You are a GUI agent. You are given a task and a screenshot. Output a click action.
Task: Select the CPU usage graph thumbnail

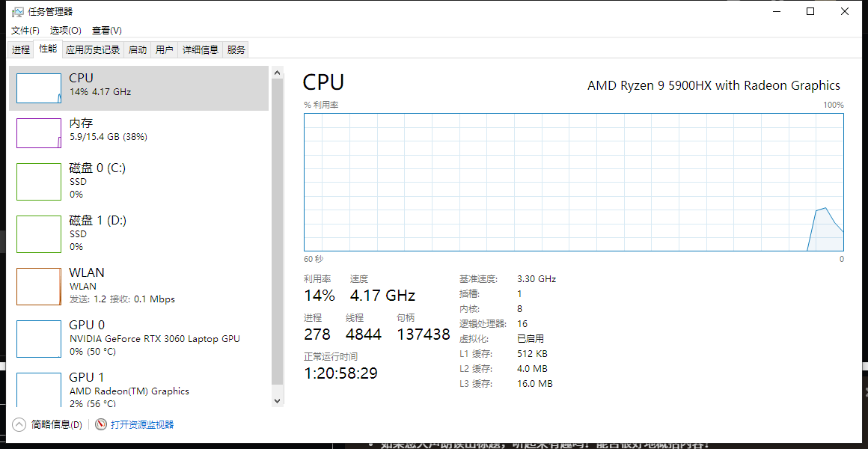coord(39,88)
